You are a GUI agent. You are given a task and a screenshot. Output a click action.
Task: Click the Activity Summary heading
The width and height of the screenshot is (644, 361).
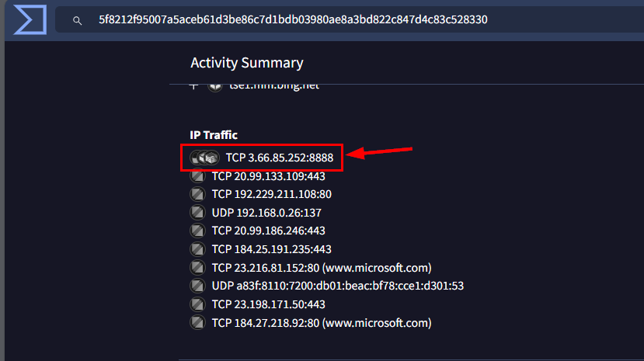pos(246,63)
